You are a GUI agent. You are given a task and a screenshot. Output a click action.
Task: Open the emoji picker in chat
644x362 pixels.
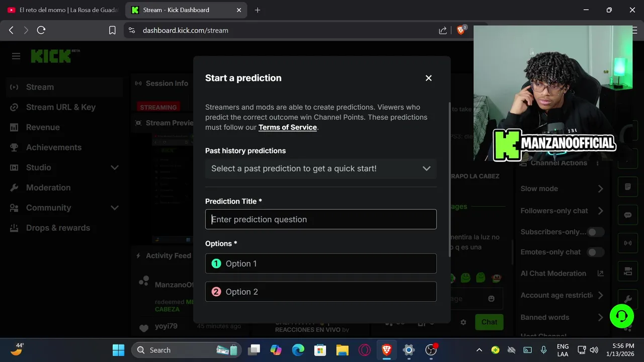click(x=491, y=299)
